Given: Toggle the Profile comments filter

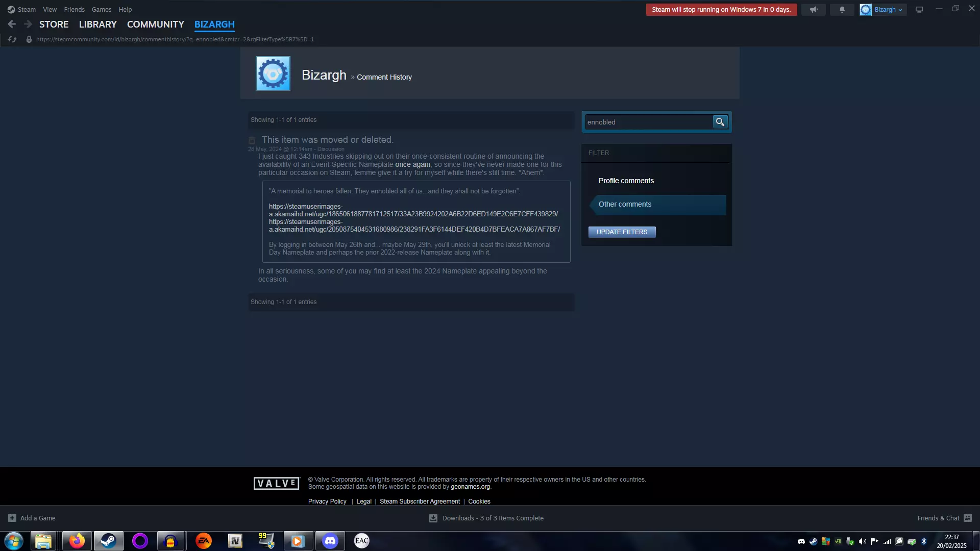Looking at the screenshot, I should coord(626,181).
